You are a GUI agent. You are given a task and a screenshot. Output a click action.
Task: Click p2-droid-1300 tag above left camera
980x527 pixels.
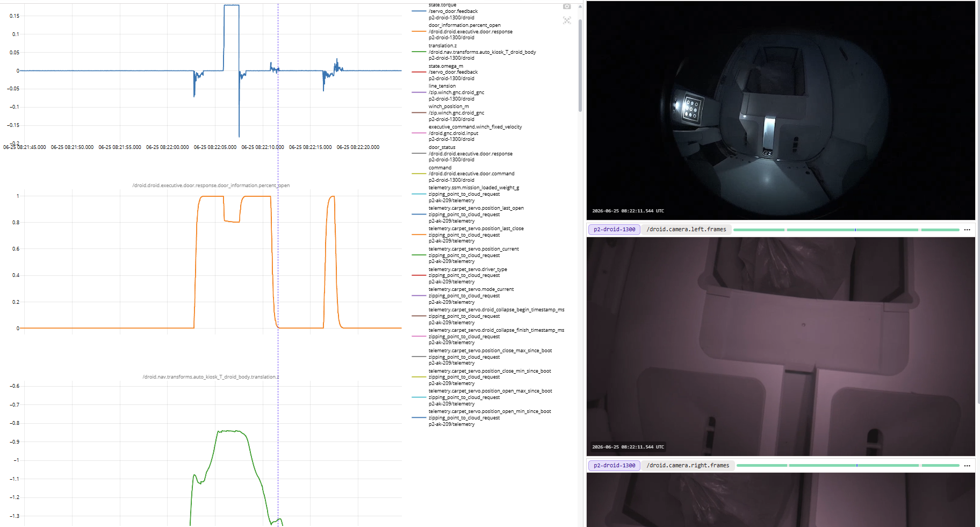point(614,230)
